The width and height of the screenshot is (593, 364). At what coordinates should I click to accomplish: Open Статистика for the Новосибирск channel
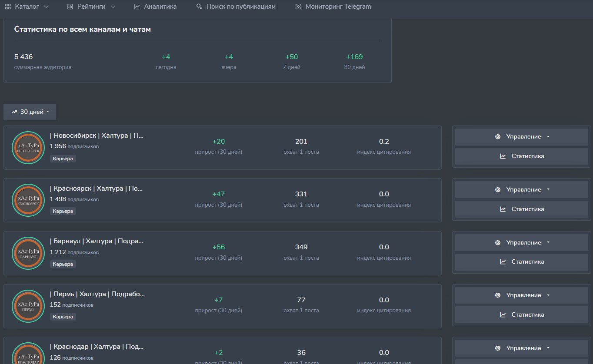[522, 156]
